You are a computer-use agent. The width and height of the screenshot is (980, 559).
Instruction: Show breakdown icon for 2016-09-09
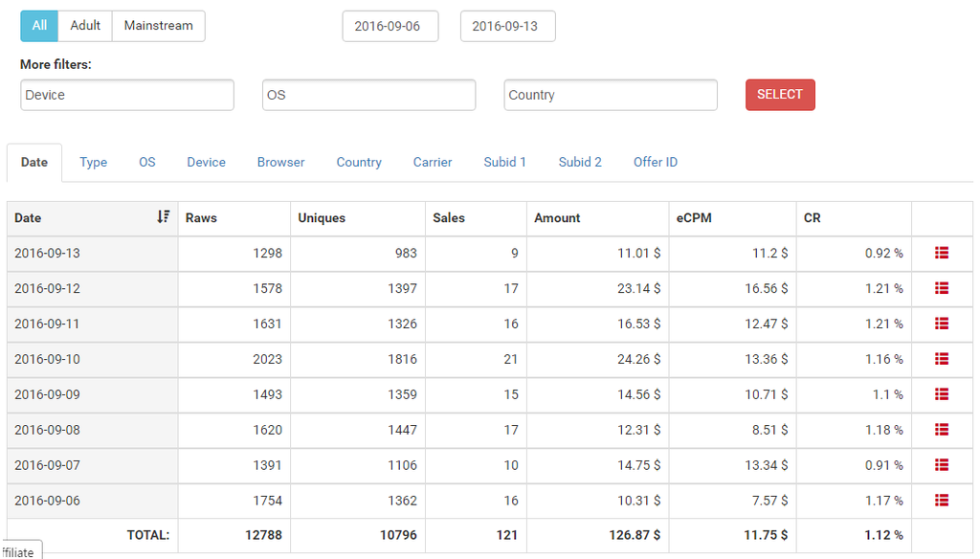click(942, 394)
